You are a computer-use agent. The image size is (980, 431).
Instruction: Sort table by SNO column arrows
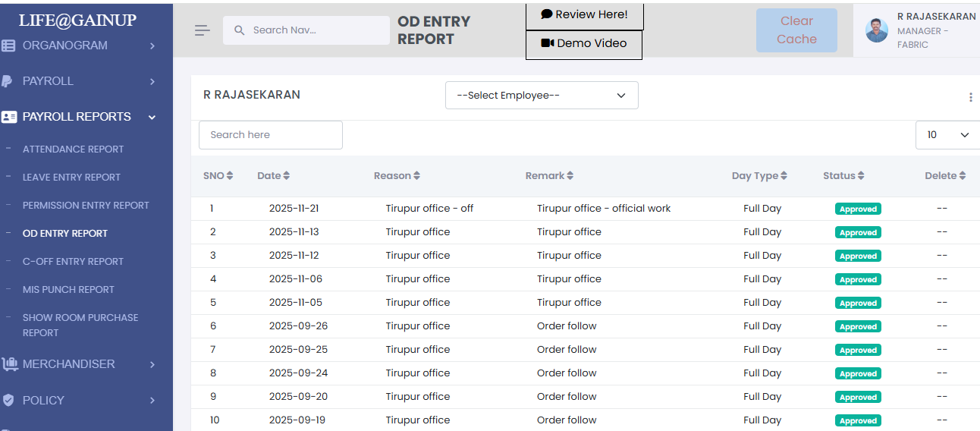click(229, 176)
